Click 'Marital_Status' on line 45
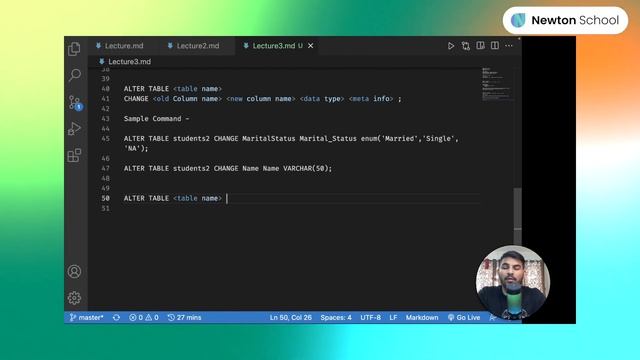The width and height of the screenshot is (640, 360). (328, 138)
